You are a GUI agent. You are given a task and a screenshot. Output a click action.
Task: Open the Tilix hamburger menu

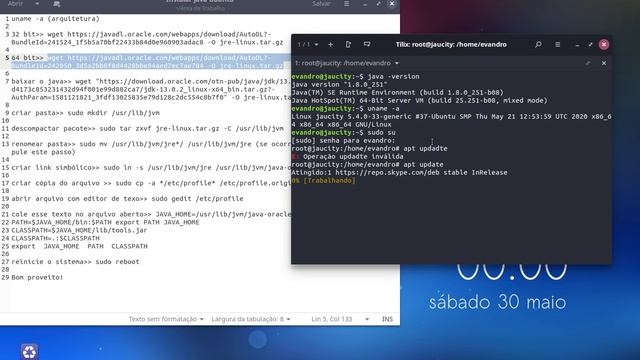click(558, 44)
